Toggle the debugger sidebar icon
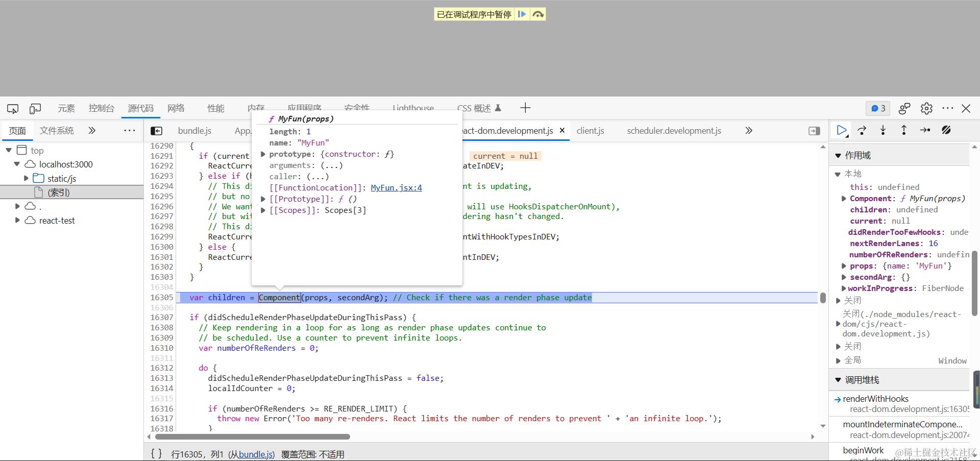This screenshot has width=980, height=461. pos(814,131)
